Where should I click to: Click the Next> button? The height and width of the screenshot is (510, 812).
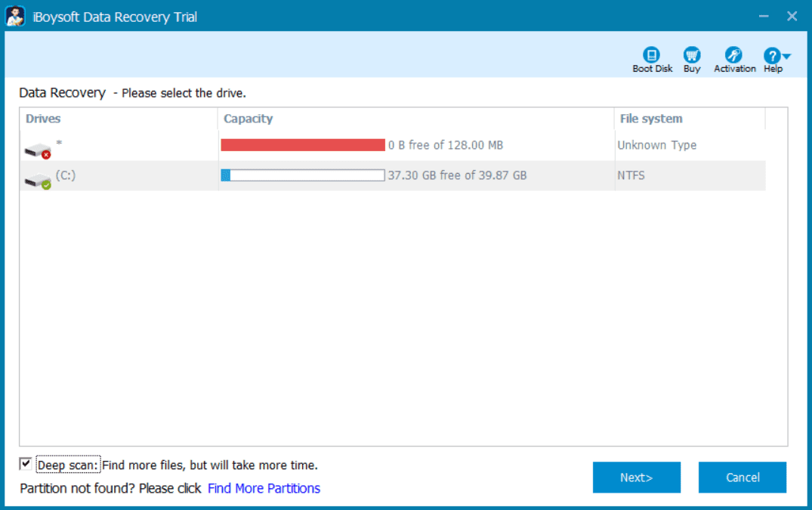(637, 478)
